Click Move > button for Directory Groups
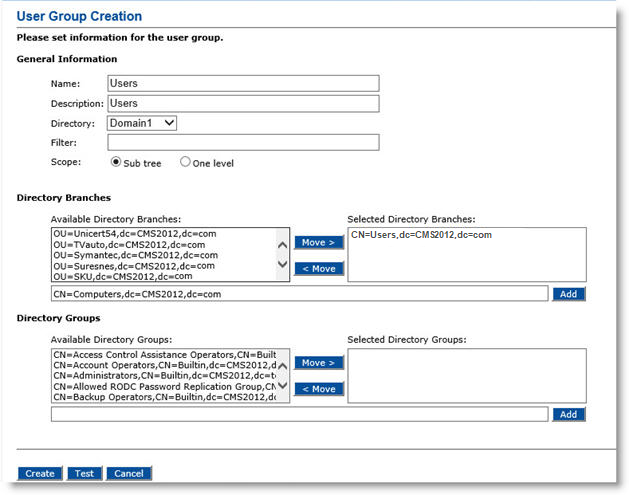The image size is (629, 495). pyautogui.click(x=319, y=363)
